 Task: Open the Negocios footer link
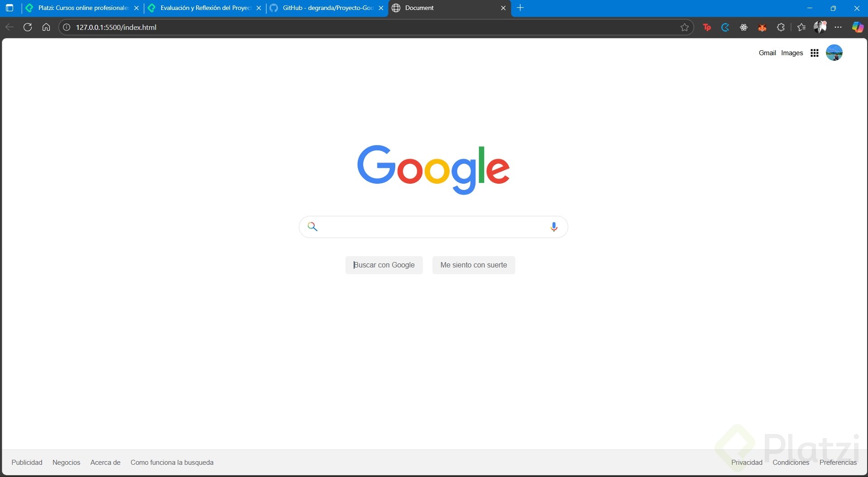tap(66, 463)
